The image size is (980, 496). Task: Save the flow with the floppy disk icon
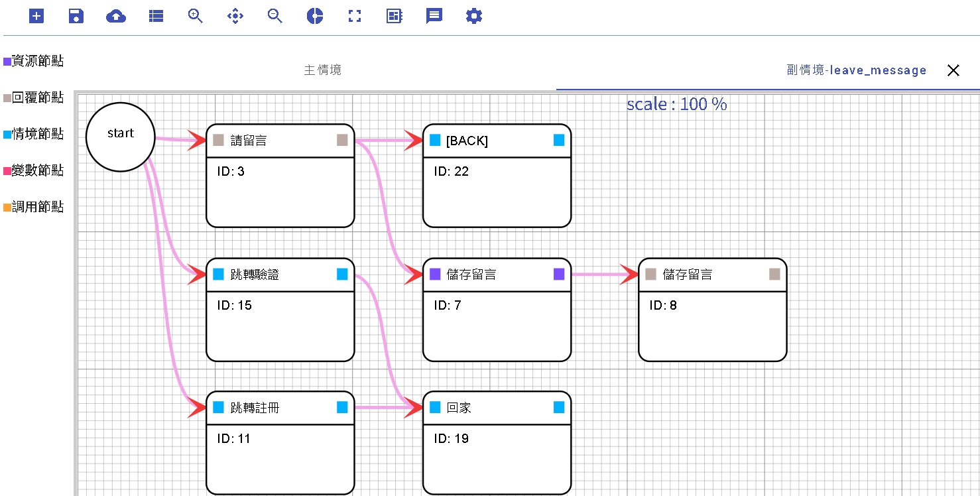point(76,17)
